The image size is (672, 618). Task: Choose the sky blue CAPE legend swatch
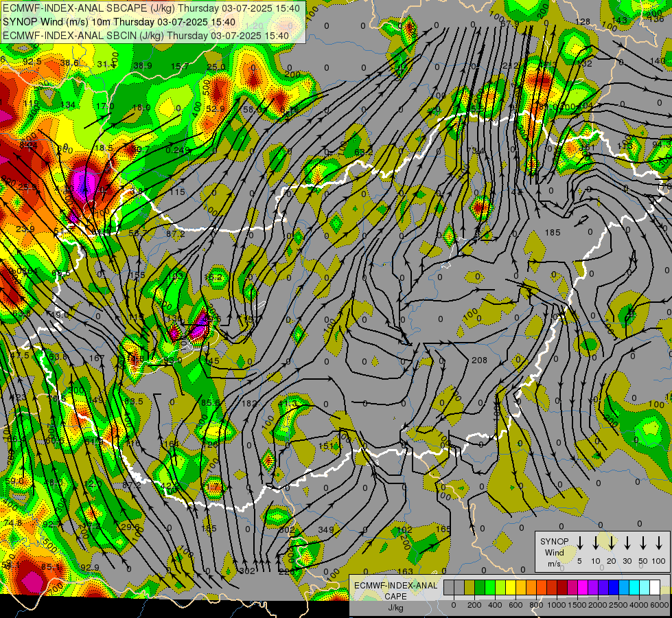623,587
